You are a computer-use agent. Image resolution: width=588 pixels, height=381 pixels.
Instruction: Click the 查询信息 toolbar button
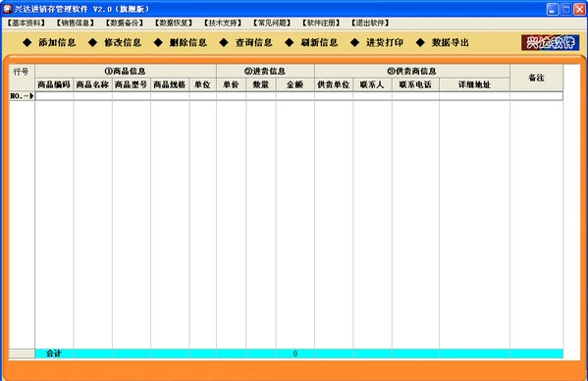tap(246, 43)
